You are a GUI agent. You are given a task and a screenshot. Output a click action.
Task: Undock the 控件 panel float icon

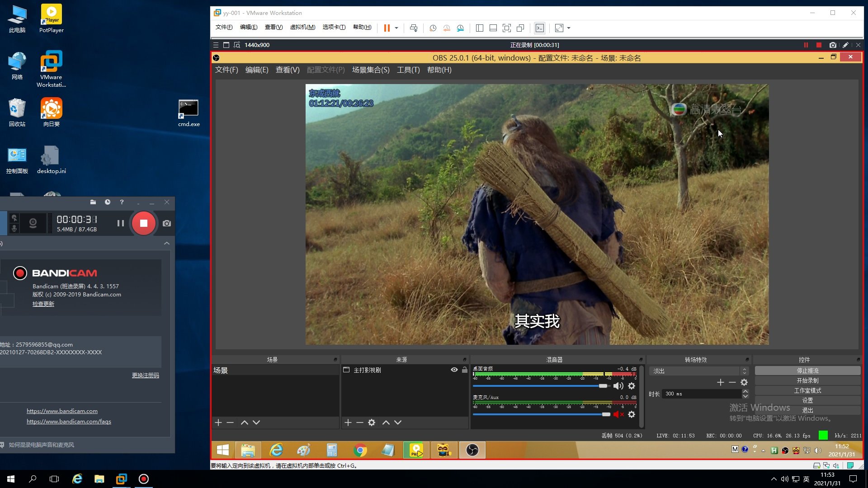[858, 360]
